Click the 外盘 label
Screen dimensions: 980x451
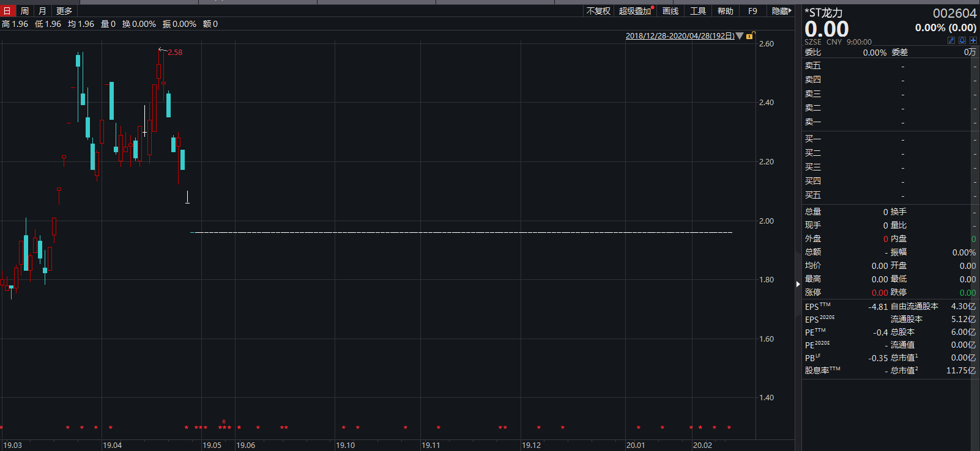pos(813,239)
